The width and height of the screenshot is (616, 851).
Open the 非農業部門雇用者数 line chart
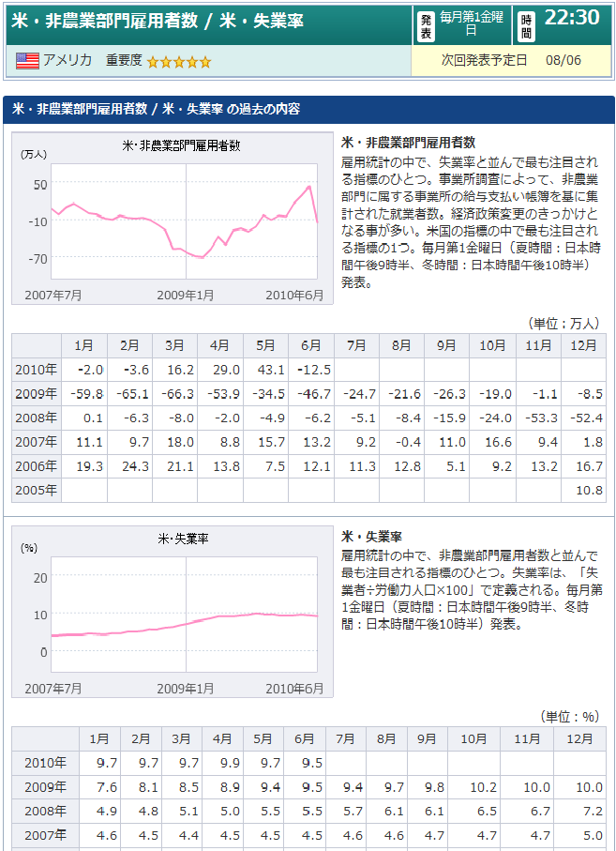click(x=172, y=218)
